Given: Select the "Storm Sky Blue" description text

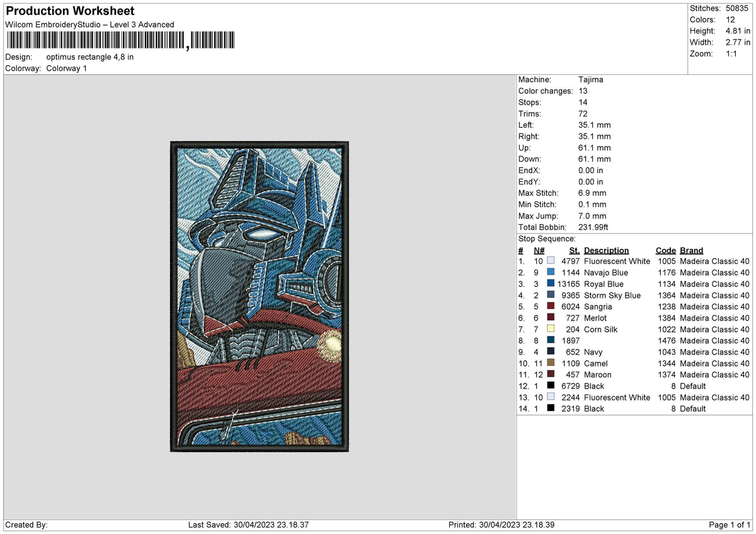Looking at the screenshot, I should pos(612,295).
